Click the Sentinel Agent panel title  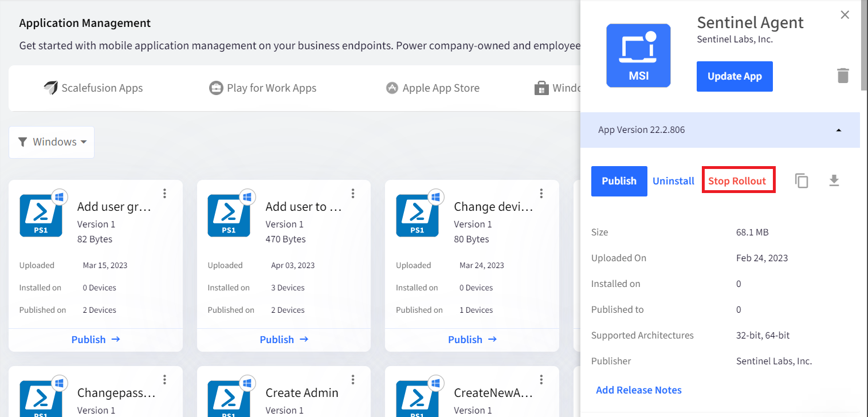click(x=750, y=22)
